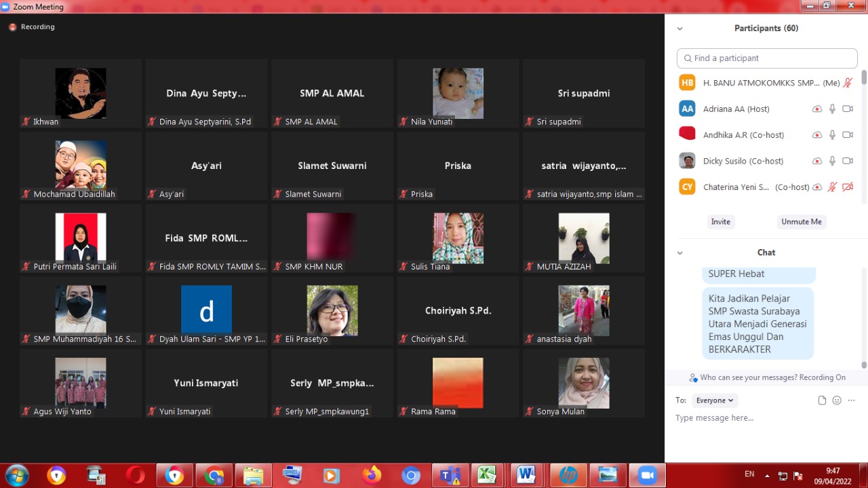Open Zoom from the Windows taskbar

pos(647,475)
